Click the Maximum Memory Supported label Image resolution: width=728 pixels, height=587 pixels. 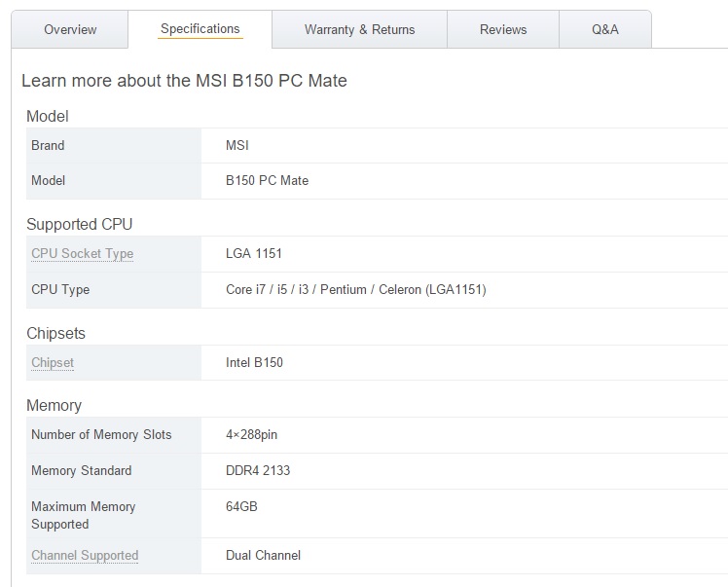[x=84, y=515]
